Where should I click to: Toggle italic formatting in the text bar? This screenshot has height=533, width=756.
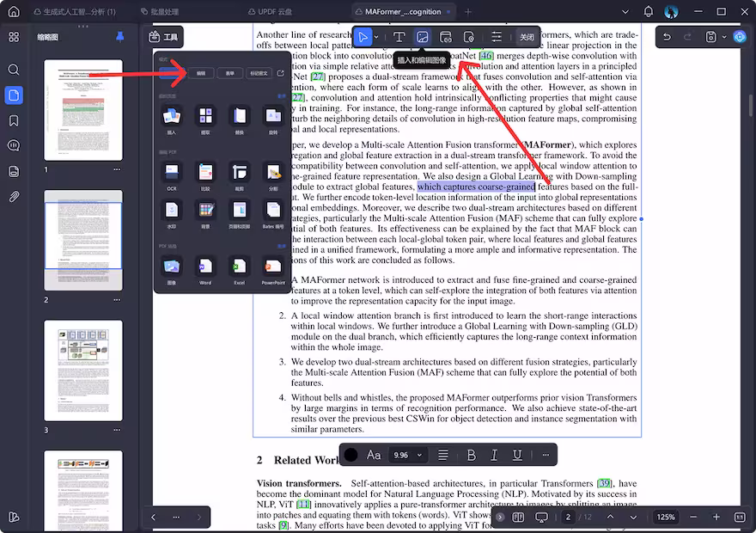coord(495,455)
